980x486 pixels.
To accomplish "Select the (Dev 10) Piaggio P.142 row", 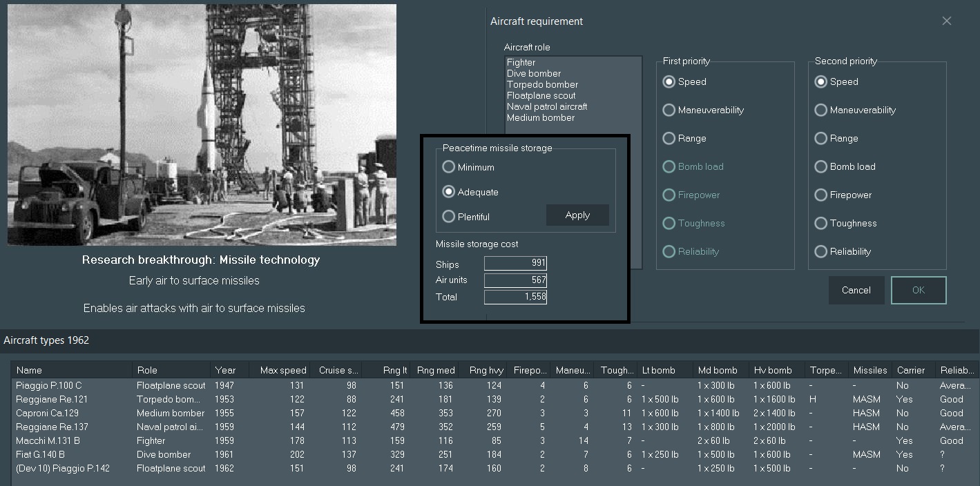I will click(x=496, y=468).
